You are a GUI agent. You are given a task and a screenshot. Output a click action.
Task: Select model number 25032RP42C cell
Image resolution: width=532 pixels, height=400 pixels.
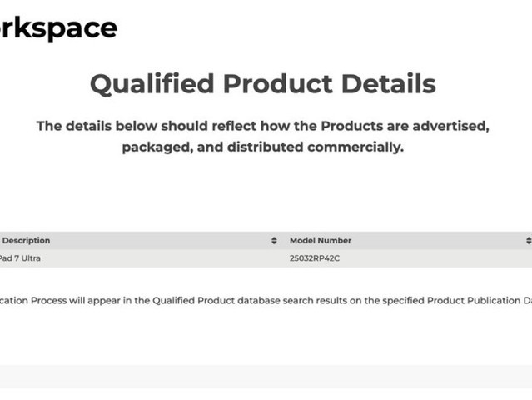coord(315,258)
